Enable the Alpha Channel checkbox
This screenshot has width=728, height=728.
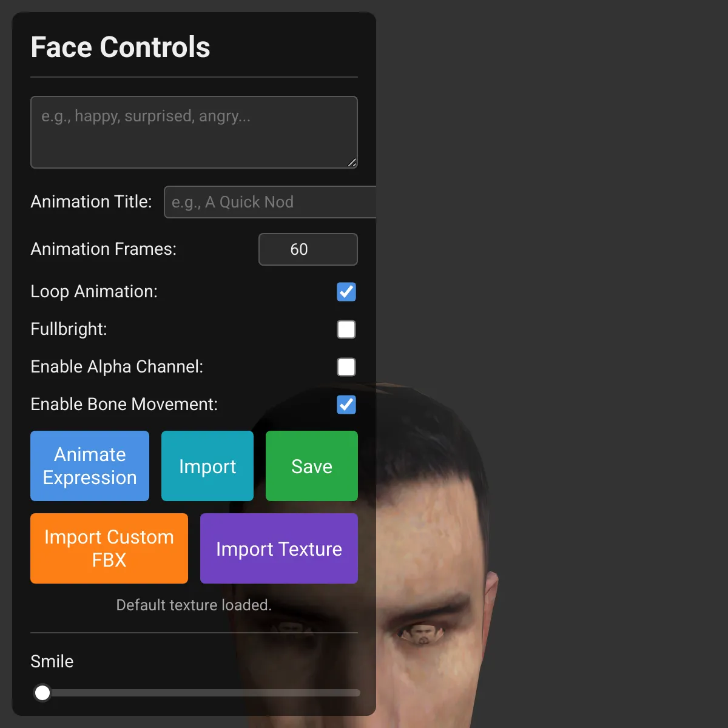tap(346, 367)
